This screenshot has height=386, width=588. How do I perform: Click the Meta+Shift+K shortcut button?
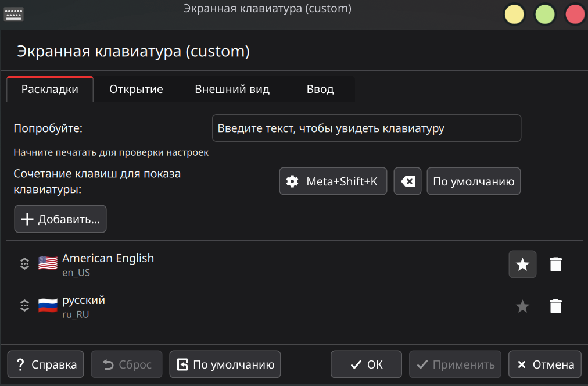pos(333,181)
